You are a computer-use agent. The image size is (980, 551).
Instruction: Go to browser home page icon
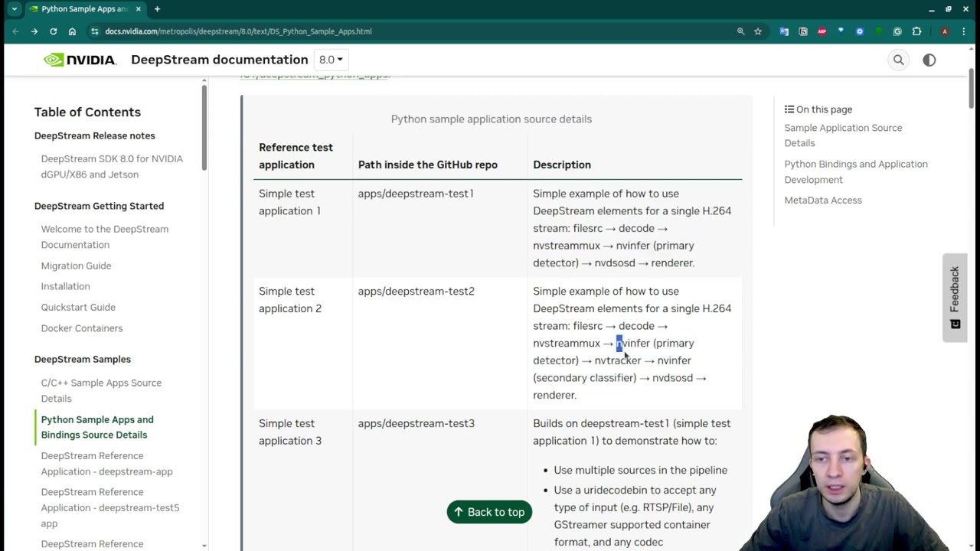pos(72,31)
